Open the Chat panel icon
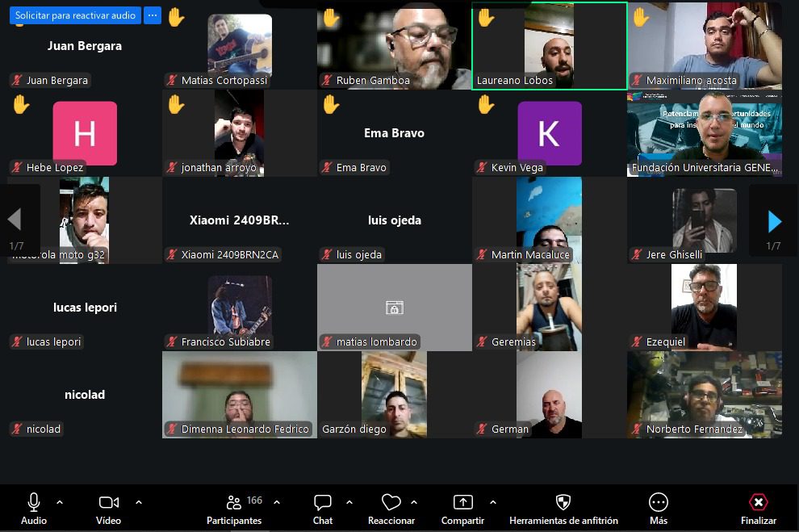 tap(323, 502)
